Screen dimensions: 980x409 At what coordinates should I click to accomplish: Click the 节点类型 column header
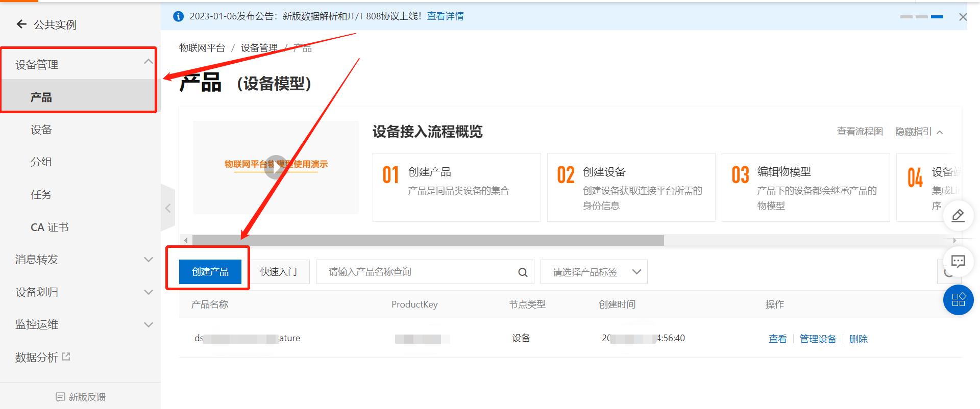pyautogui.click(x=527, y=304)
